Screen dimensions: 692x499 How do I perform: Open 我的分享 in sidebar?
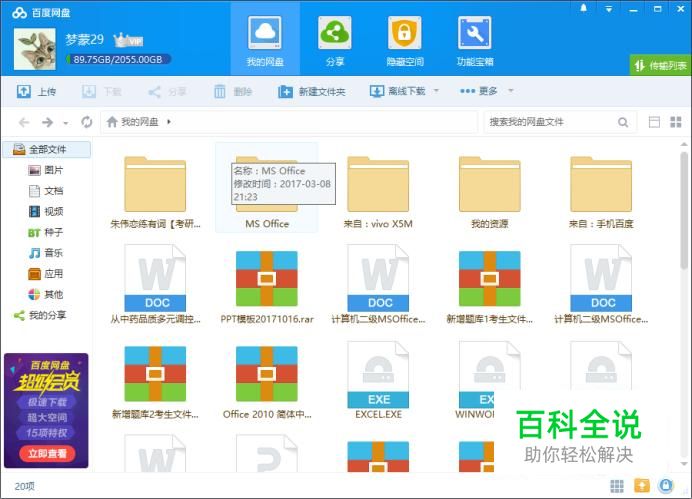pos(40,315)
